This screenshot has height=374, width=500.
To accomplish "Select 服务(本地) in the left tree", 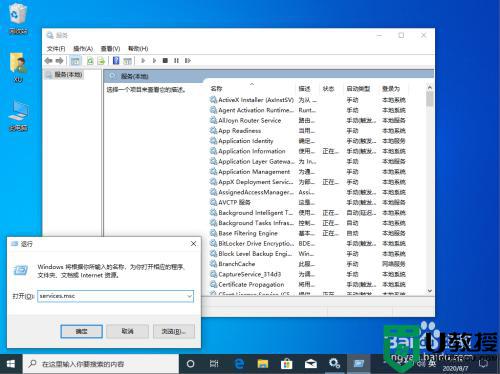I will click(x=68, y=75).
